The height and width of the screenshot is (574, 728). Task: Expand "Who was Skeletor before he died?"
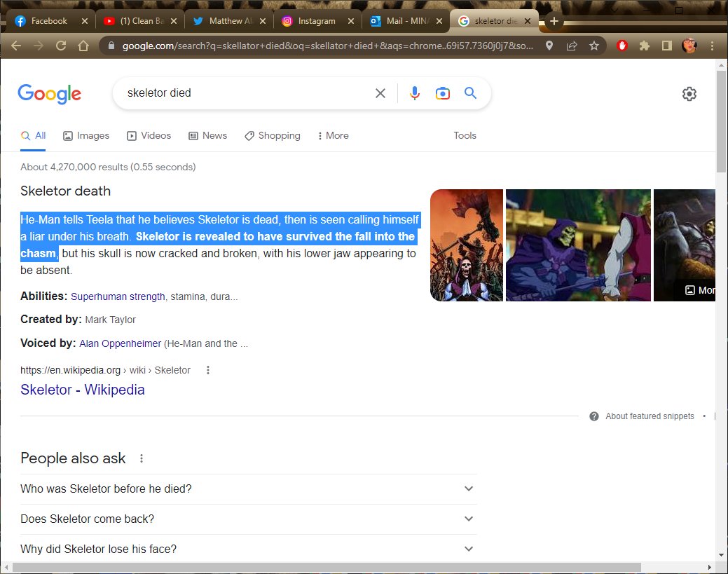tap(249, 489)
